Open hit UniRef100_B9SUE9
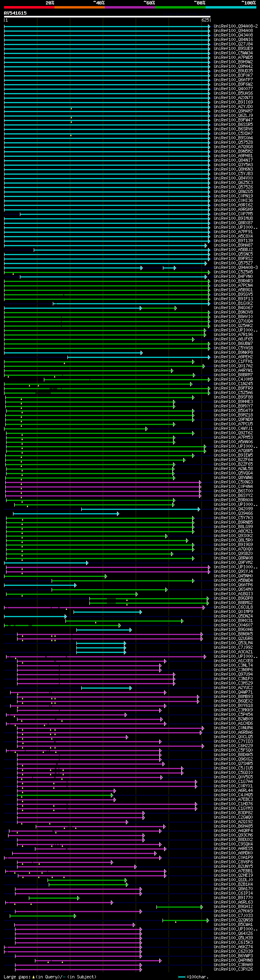 click(233, 48)
